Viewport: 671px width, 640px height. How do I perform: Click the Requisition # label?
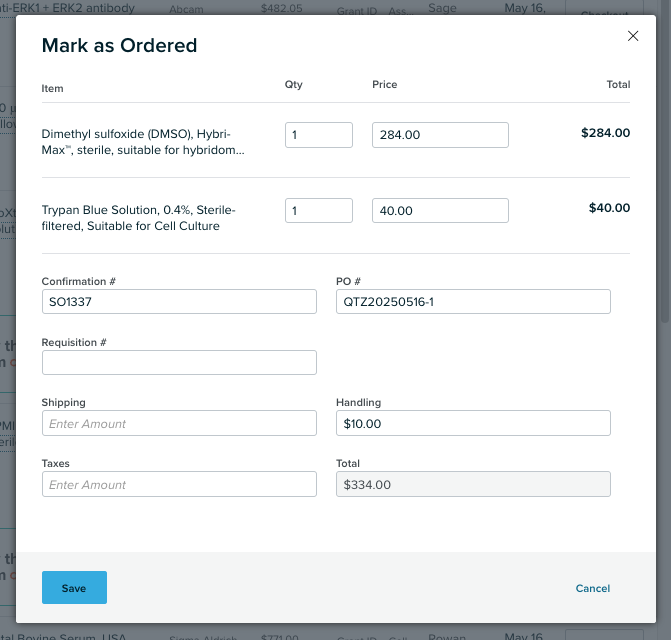74,343
